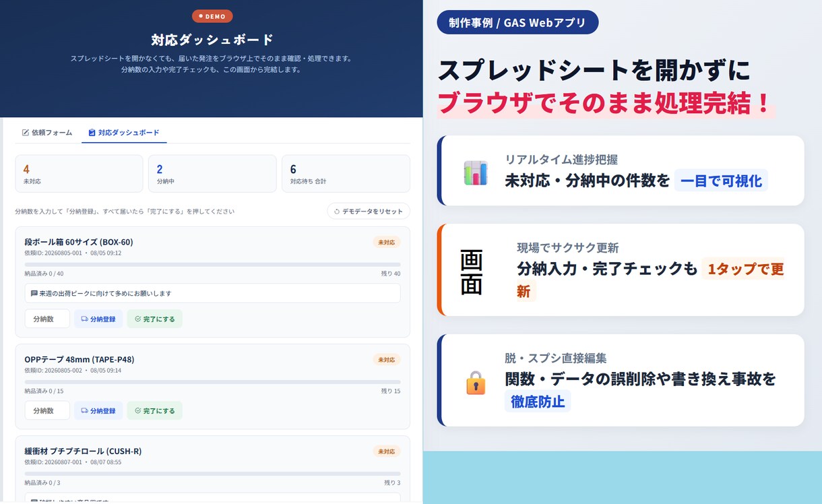Screen dimensions: 822x504
Task: Click the 納品済み 0 / 40 text
Action: 44,274
